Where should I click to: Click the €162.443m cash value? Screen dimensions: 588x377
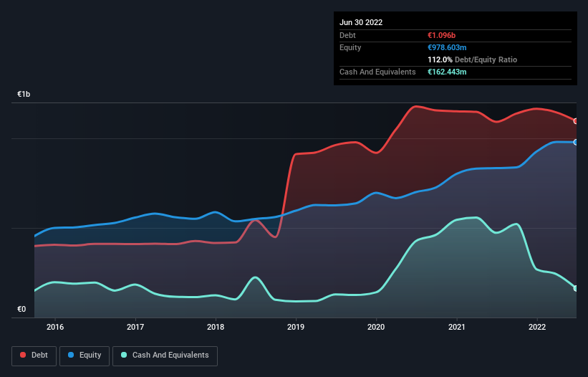447,72
